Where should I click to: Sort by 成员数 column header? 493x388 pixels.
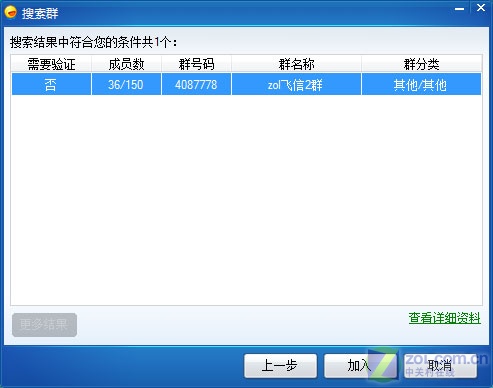pyautogui.click(x=126, y=64)
